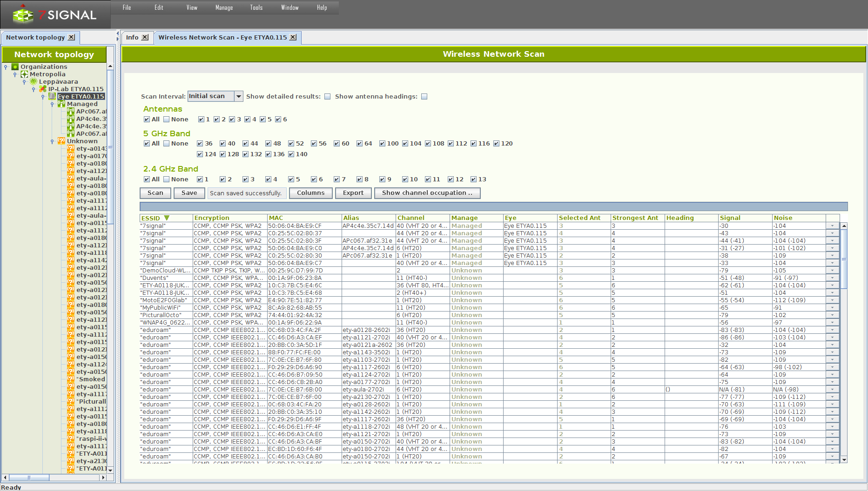868x491 pixels.
Task: Close the Network topology tab via its X
Action: pyautogui.click(x=71, y=37)
